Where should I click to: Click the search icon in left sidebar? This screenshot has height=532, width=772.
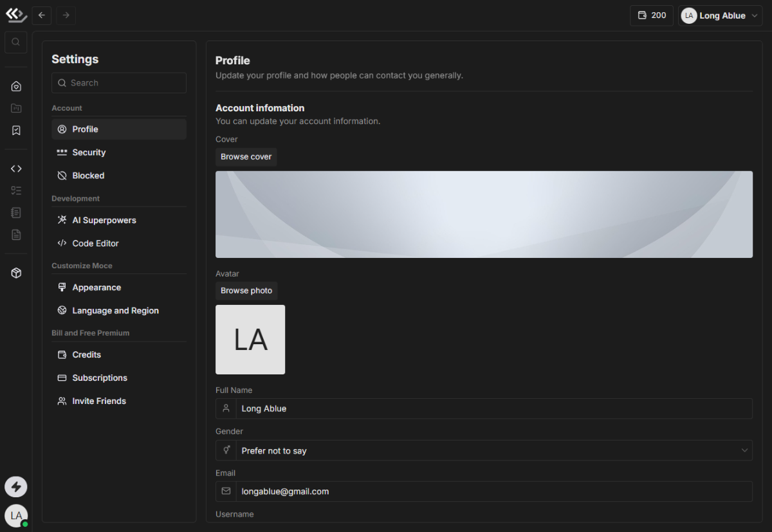tap(16, 42)
